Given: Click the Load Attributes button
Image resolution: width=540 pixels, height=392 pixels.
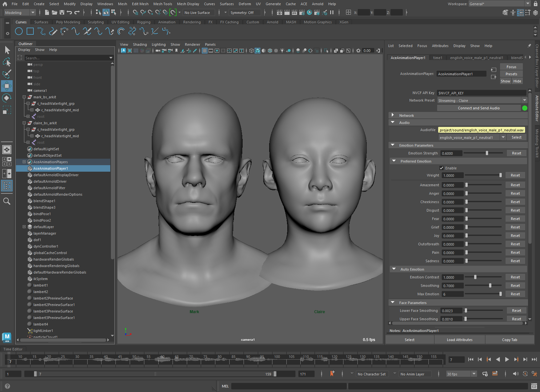Looking at the screenshot, I should [x=459, y=340].
